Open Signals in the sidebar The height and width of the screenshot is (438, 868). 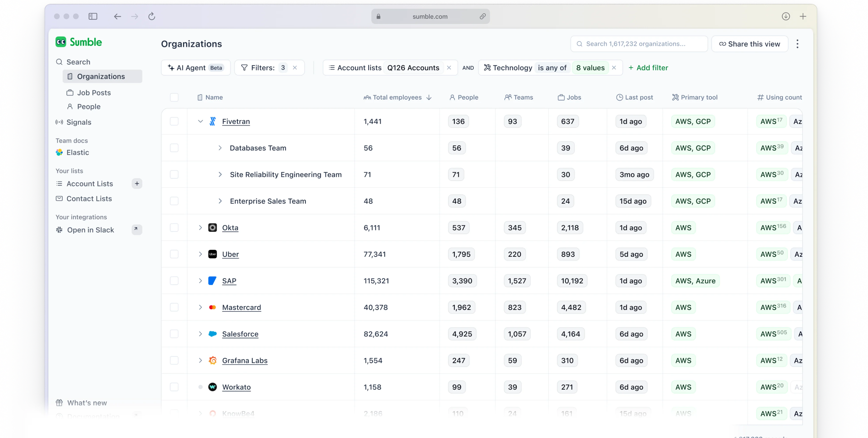[x=79, y=122]
